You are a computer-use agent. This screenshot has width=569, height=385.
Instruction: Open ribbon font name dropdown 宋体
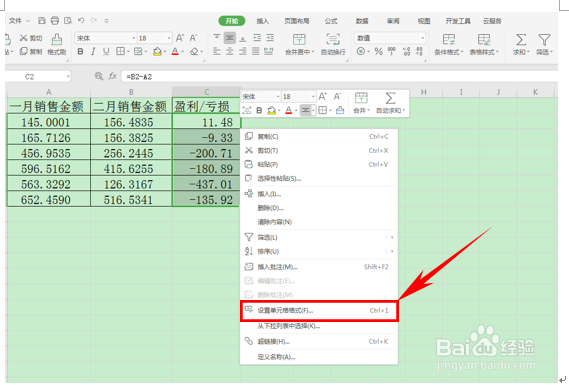click(x=133, y=38)
